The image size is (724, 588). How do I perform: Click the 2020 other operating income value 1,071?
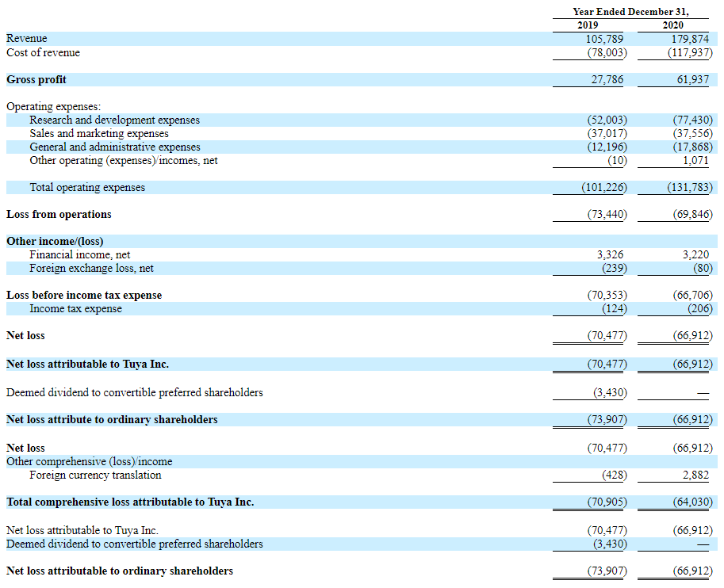click(x=695, y=160)
